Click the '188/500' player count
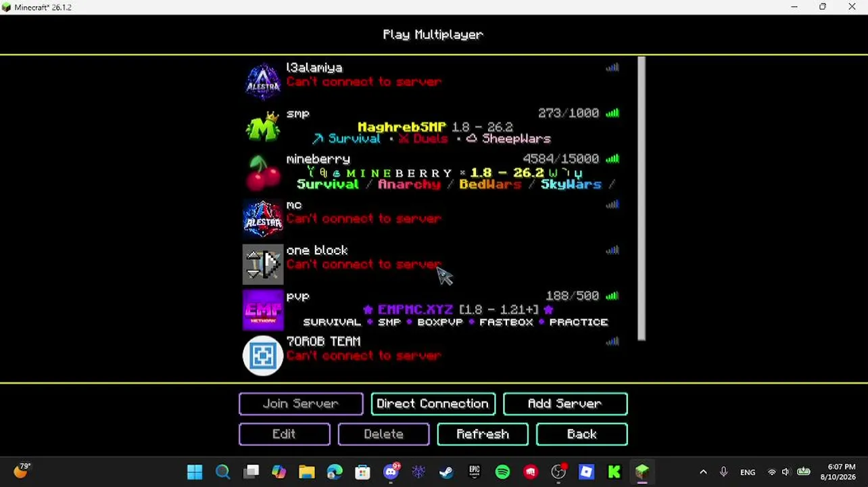Viewport: 868px width, 487px height. [573, 296]
